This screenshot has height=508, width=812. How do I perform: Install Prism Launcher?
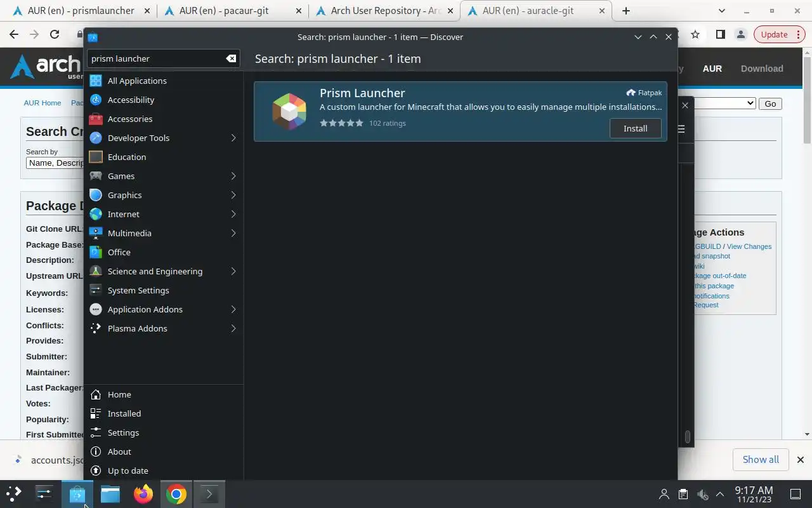coord(635,128)
